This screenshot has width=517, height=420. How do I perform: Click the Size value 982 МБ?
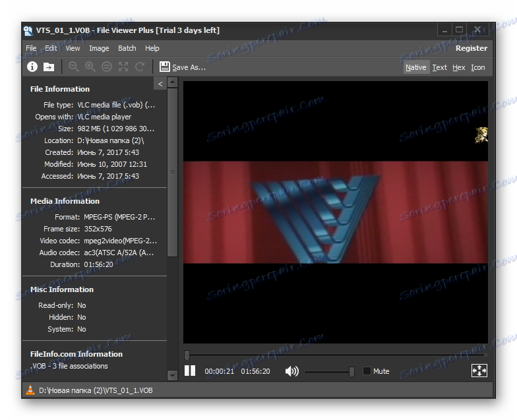pos(116,129)
